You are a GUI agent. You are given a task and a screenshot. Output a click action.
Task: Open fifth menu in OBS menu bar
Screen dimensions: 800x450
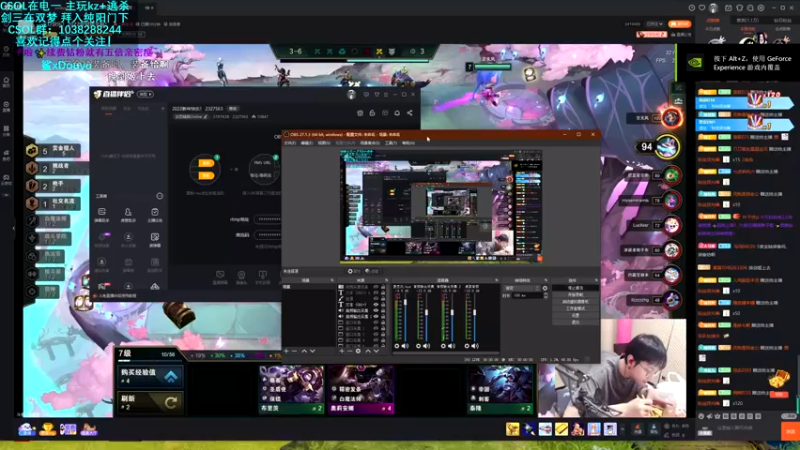(x=370, y=143)
